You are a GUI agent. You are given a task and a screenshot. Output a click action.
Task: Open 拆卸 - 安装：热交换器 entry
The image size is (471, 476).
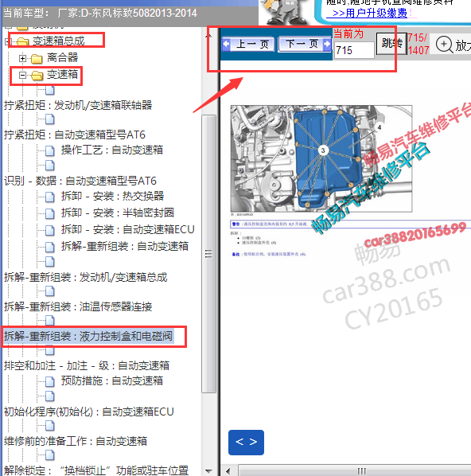113,196
